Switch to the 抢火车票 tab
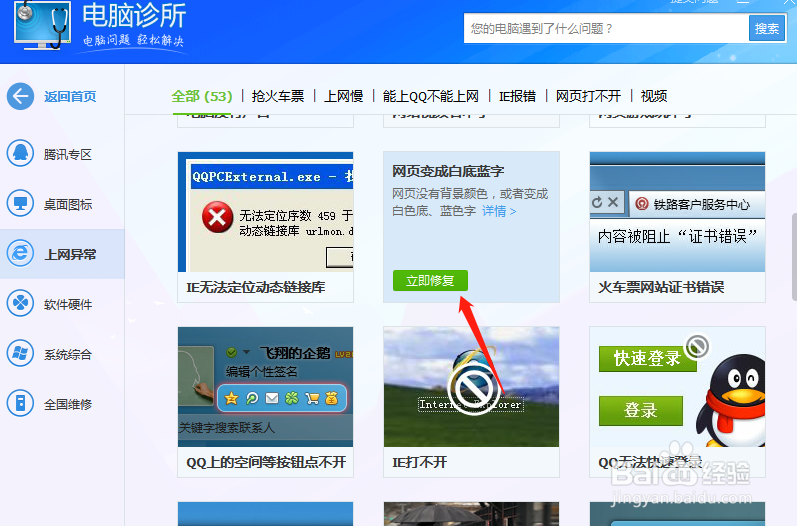 click(x=278, y=96)
